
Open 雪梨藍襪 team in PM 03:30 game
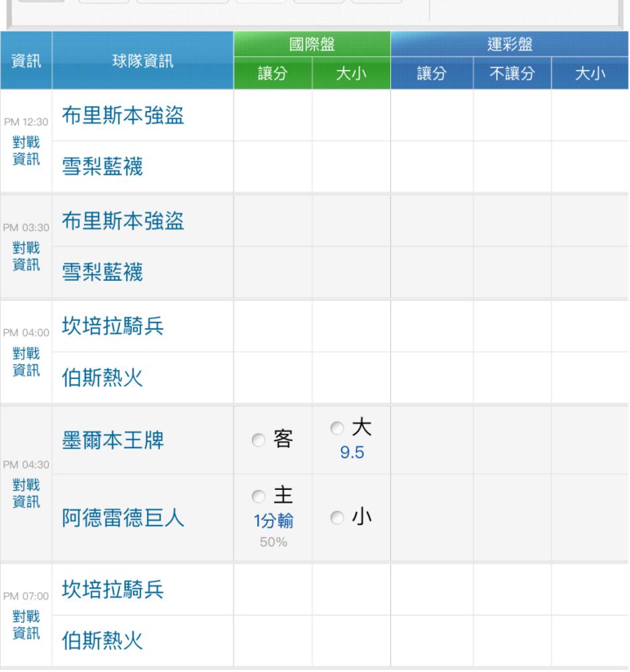pos(102,271)
